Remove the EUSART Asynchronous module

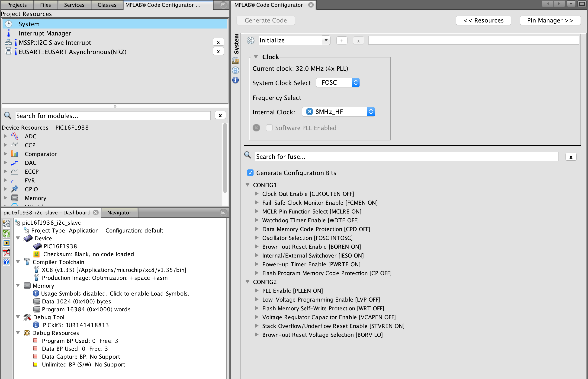[218, 52]
